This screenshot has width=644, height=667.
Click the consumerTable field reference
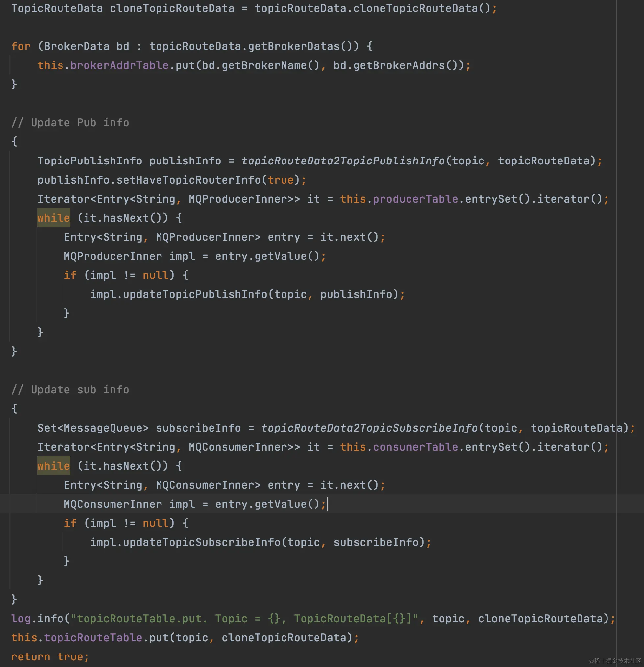coord(415,447)
